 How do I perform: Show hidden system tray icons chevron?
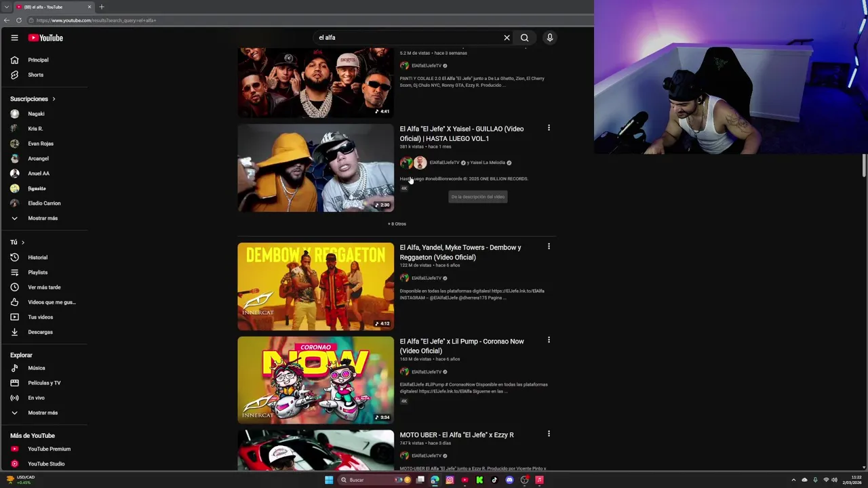[793, 480]
